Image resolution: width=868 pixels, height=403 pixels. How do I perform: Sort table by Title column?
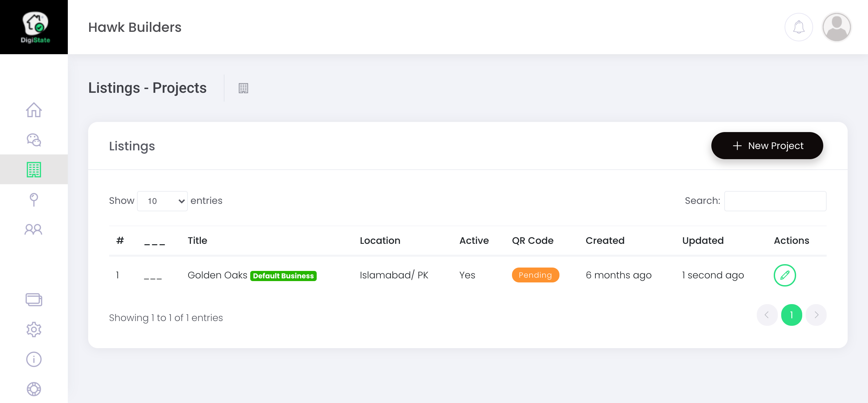197,240
